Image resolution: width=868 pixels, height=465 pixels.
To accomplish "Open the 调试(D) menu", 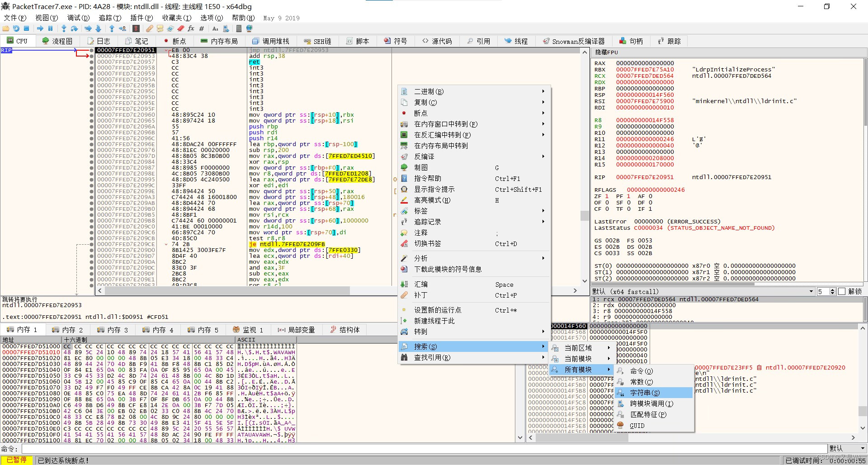I will pyautogui.click(x=78, y=18).
